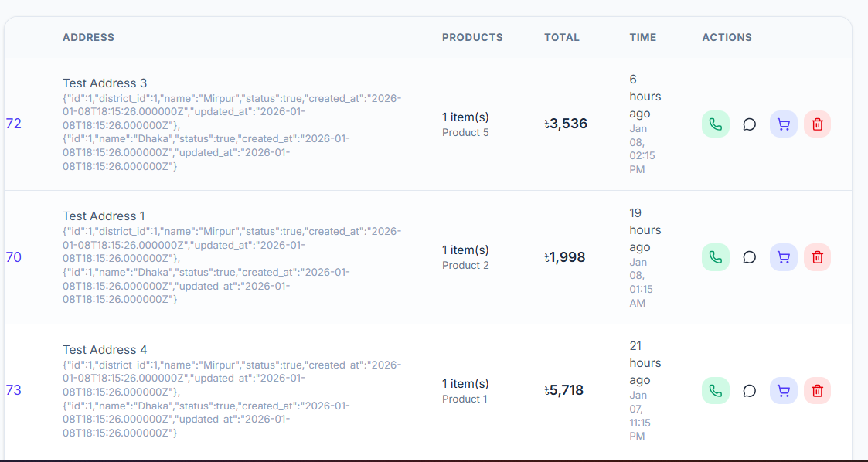This screenshot has height=462, width=868.
Task: Click the cart icon for order 70
Action: (783, 257)
